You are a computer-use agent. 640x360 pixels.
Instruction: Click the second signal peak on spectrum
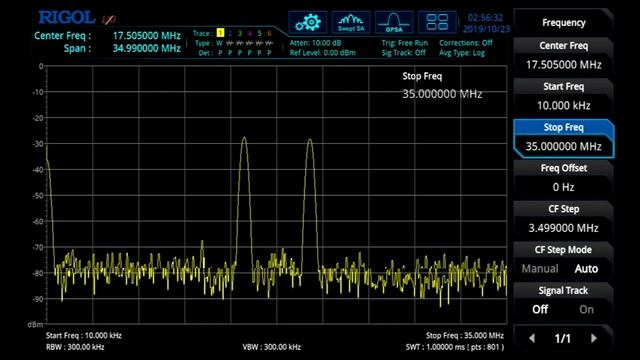[x=310, y=141]
